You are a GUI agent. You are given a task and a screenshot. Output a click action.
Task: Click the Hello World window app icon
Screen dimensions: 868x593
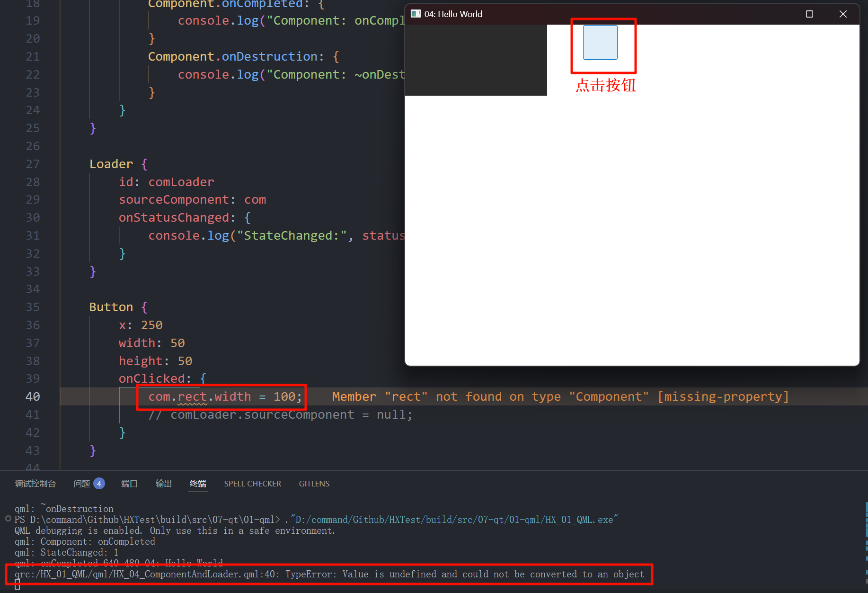pyautogui.click(x=416, y=14)
